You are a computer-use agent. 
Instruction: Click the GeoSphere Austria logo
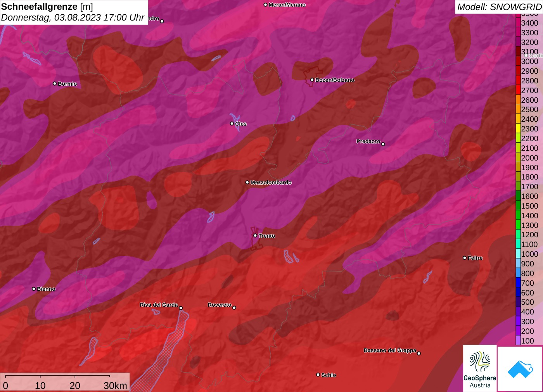point(480,368)
